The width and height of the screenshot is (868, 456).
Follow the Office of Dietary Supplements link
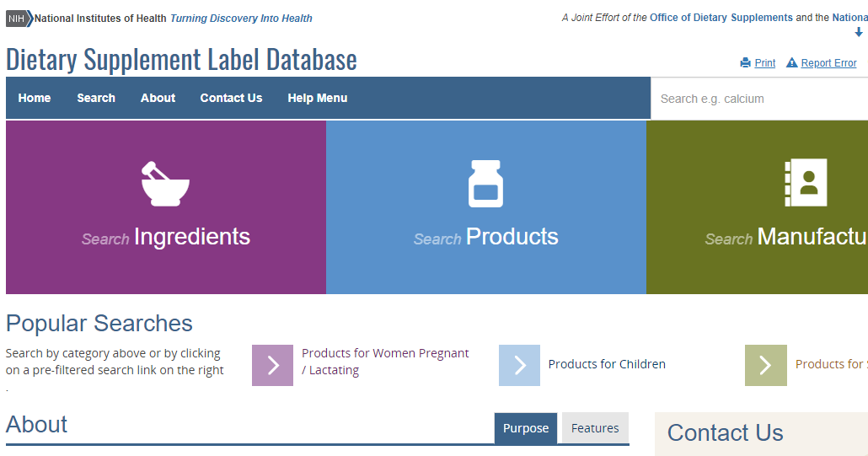[721, 18]
